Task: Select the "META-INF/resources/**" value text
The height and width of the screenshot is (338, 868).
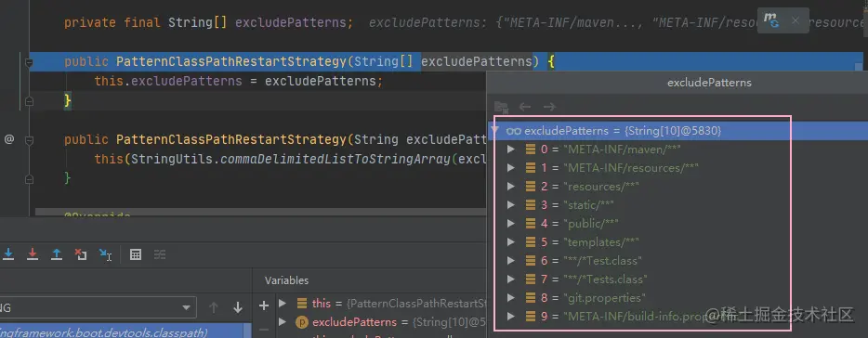Action: [x=631, y=168]
